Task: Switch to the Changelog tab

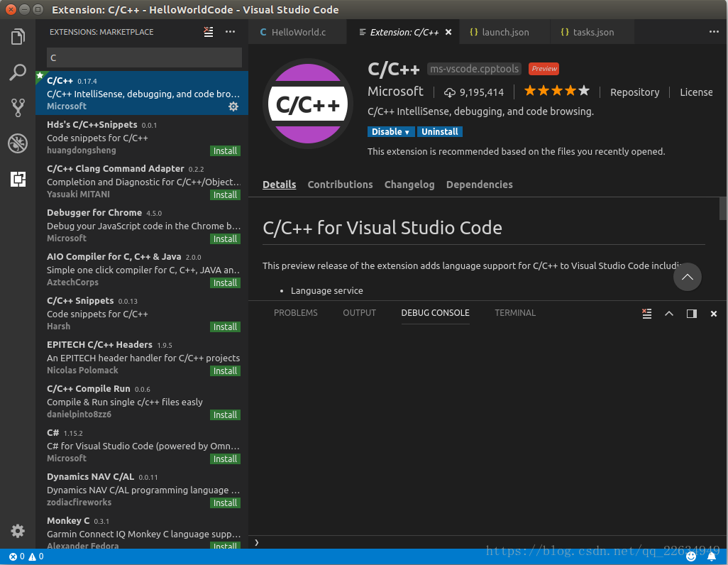Action: pyautogui.click(x=409, y=185)
